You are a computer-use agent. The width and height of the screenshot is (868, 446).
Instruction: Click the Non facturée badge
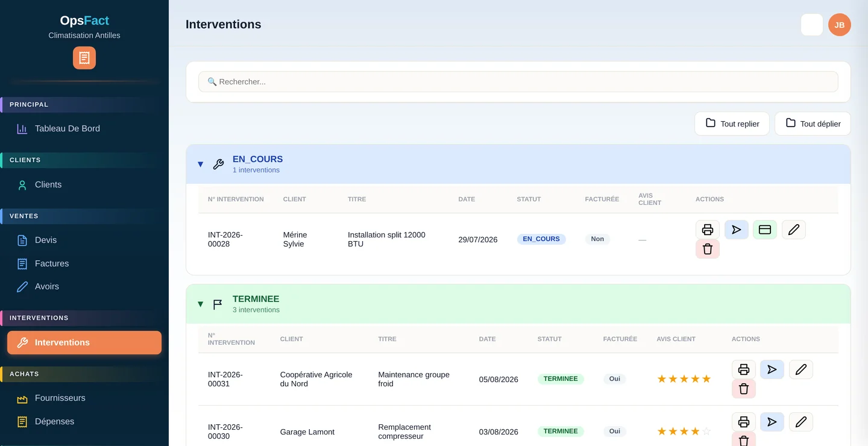597,239
